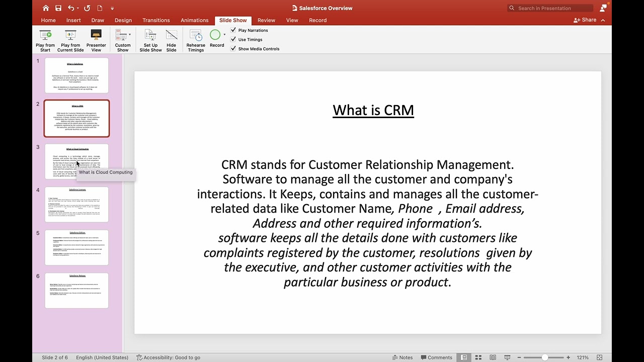The image size is (644, 362).
Task: Select slide 6 thumbnail Salesforce Release
Action: pyautogui.click(x=76, y=290)
